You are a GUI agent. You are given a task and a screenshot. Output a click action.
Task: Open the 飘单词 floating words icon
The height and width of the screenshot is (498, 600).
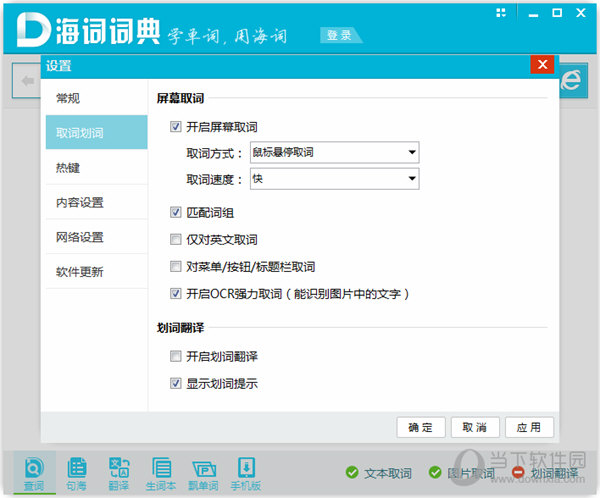(x=203, y=473)
